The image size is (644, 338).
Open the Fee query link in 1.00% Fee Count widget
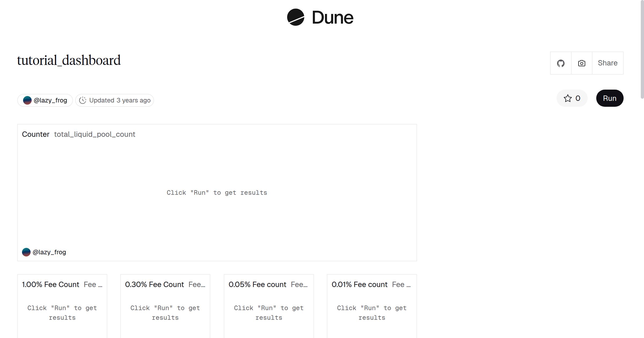[93, 284]
